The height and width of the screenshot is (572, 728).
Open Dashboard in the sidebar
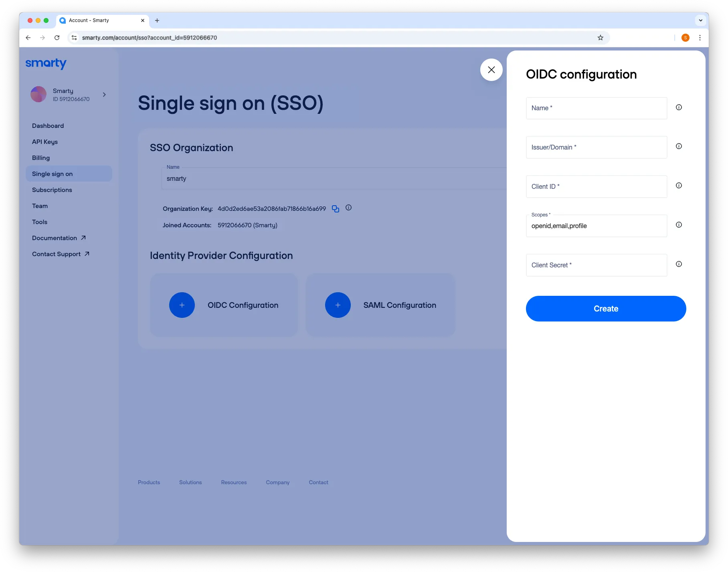click(x=48, y=126)
